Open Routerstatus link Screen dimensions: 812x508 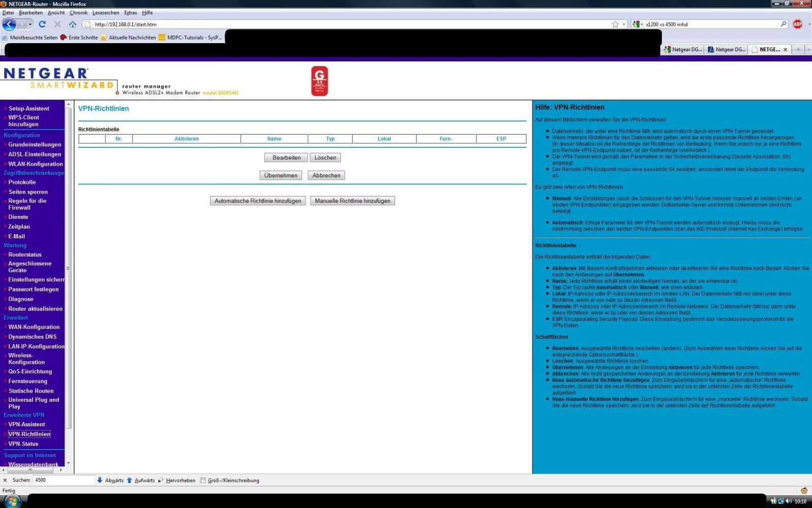[25, 255]
